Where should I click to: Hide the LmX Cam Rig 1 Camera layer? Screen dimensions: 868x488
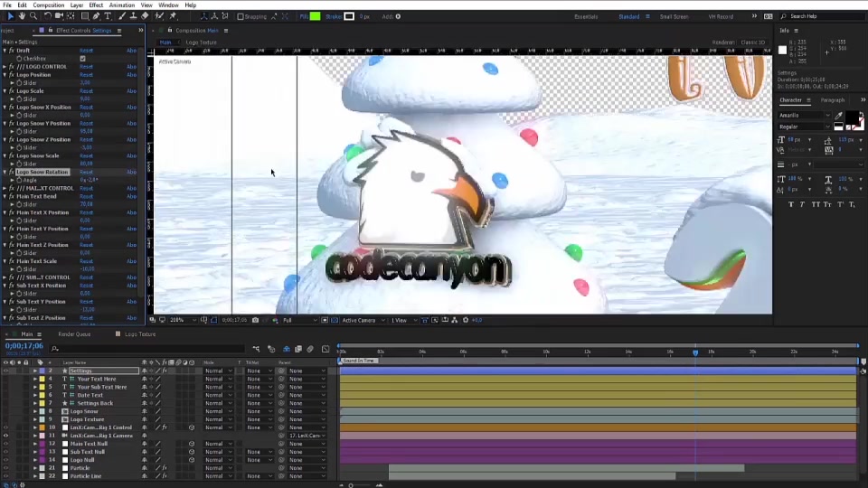pyautogui.click(x=5, y=436)
